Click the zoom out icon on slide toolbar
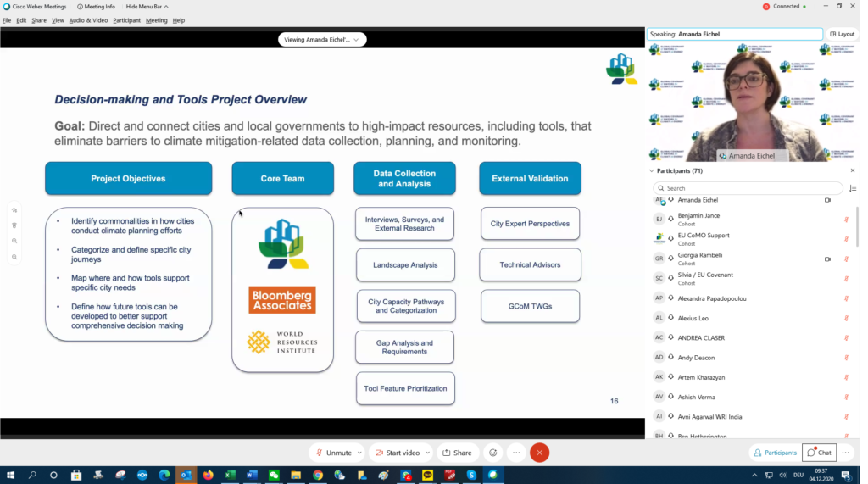The width and height of the screenshot is (868, 484). coord(14,256)
